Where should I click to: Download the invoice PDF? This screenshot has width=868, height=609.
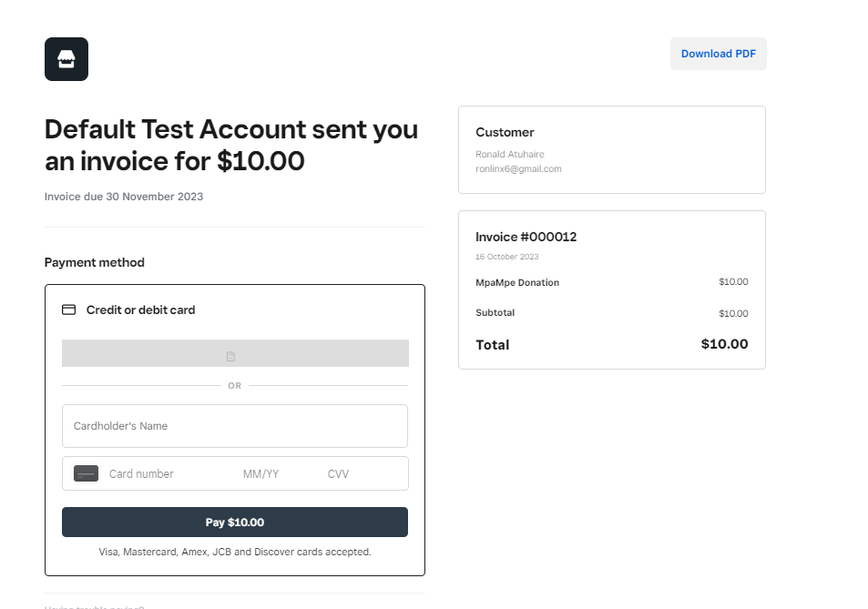pyautogui.click(x=718, y=54)
